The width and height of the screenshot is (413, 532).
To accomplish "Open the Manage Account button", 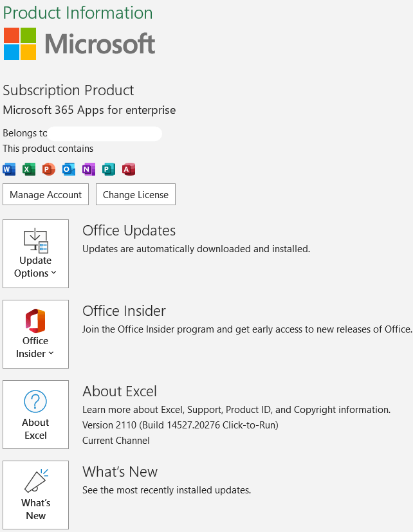I will 46,194.
